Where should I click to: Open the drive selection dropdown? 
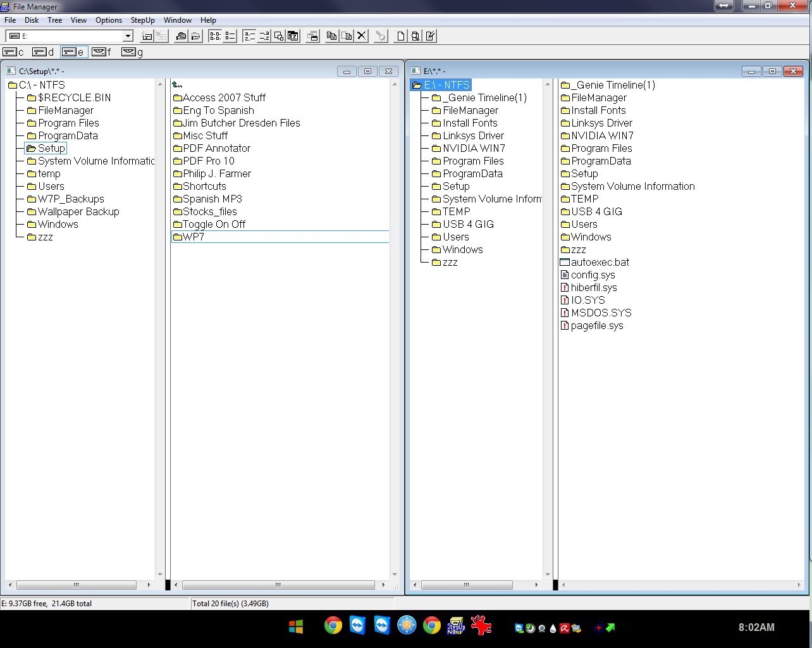coord(128,36)
